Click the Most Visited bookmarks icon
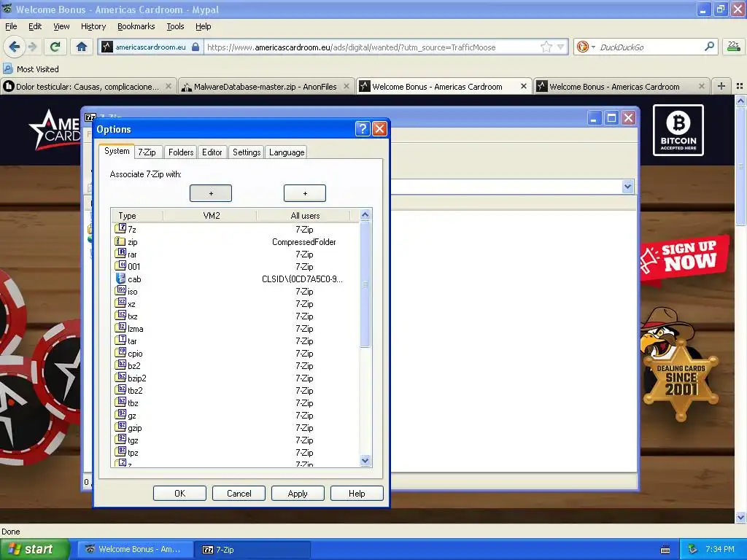 pyautogui.click(x=7, y=69)
